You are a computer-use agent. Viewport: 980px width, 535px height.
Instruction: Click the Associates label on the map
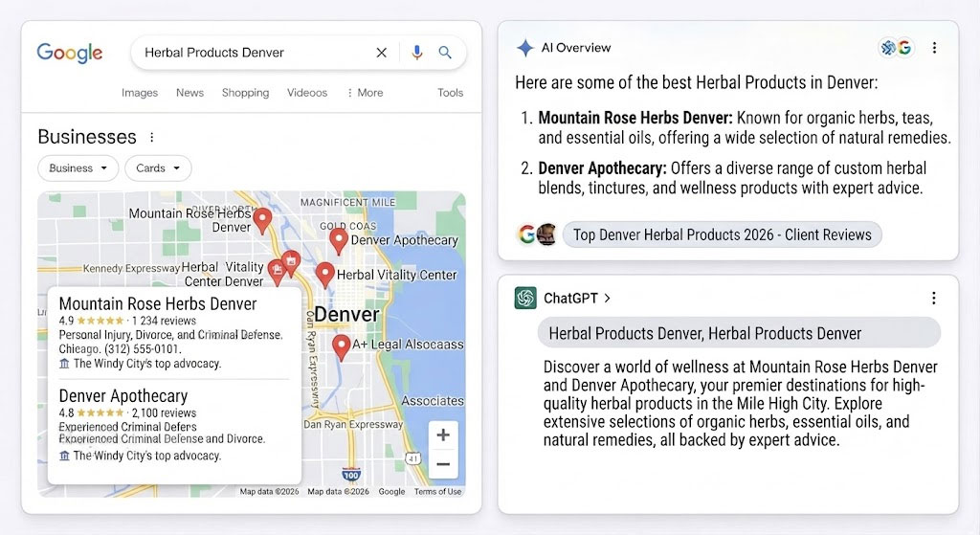[x=433, y=401]
